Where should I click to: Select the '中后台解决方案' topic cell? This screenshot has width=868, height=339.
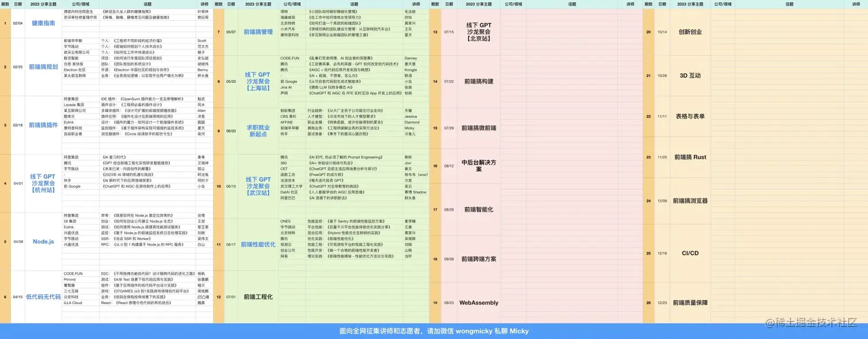coord(479,165)
